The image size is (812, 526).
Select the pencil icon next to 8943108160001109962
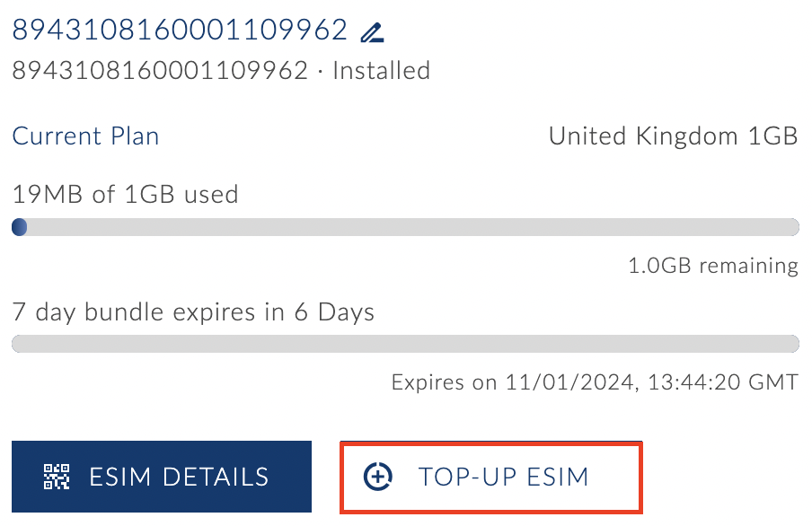click(374, 30)
